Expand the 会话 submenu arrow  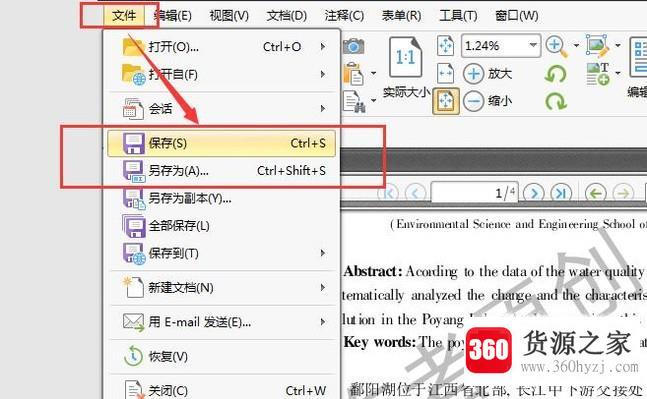[x=323, y=109]
